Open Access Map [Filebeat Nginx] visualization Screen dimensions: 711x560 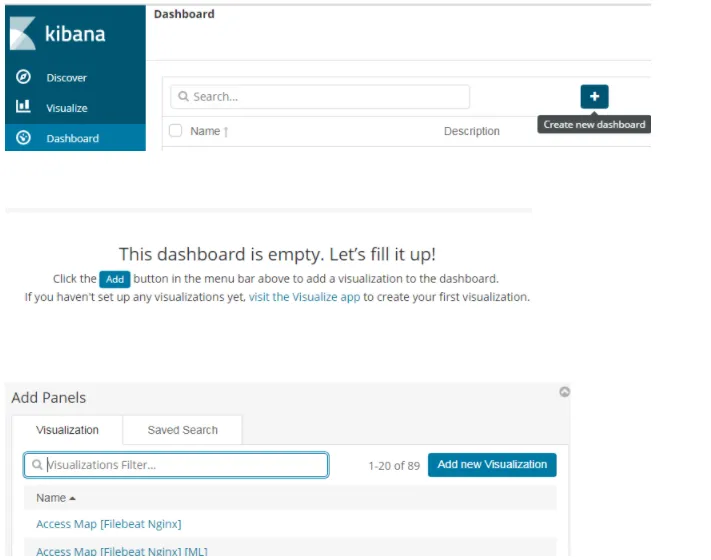tap(108, 524)
